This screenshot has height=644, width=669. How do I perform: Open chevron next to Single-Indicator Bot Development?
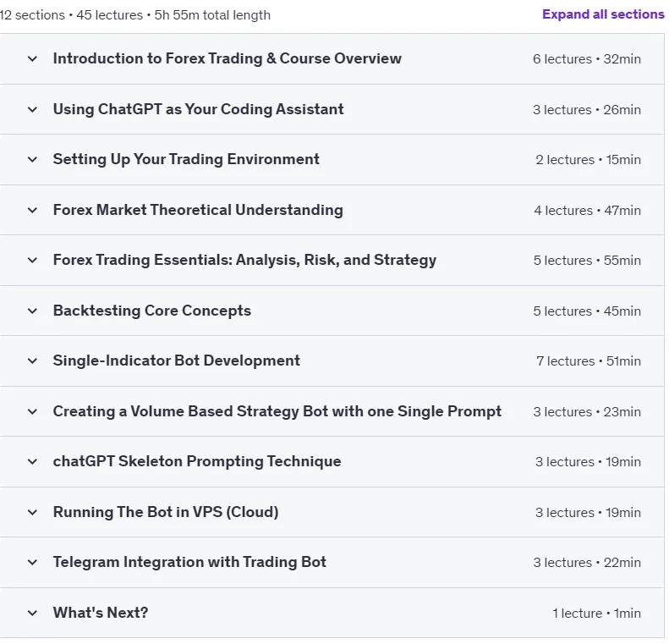click(32, 361)
